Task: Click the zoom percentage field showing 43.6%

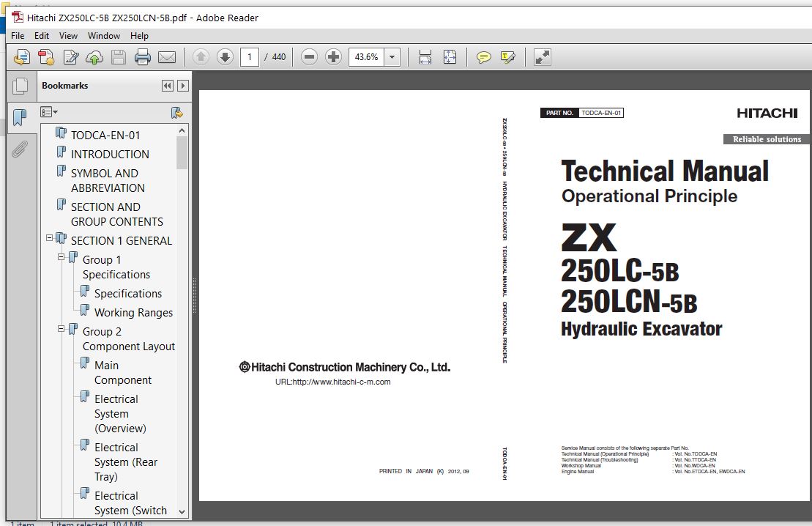Action: [x=367, y=57]
